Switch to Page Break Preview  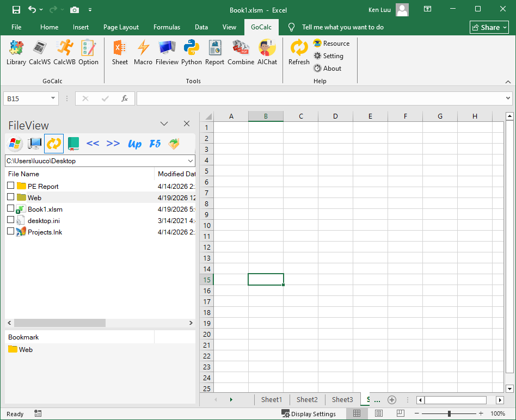[x=401, y=413]
